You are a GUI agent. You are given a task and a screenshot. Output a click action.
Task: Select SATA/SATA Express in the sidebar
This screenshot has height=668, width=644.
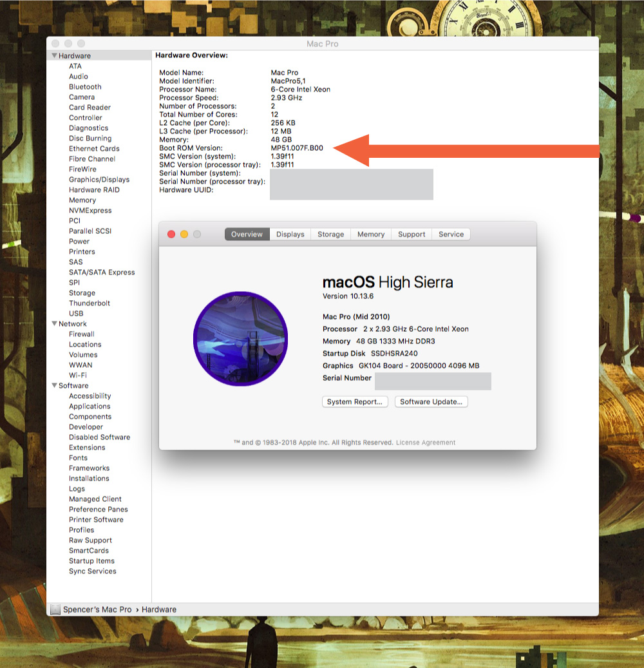coord(102,272)
